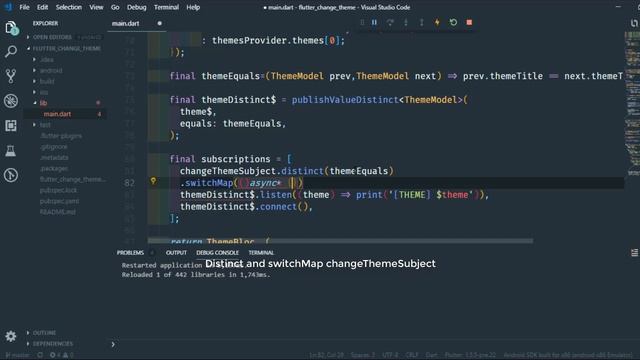Image resolution: width=640 pixels, height=360 pixels.
Task: Expand the .idea folder
Action: pyautogui.click(x=47, y=60)
